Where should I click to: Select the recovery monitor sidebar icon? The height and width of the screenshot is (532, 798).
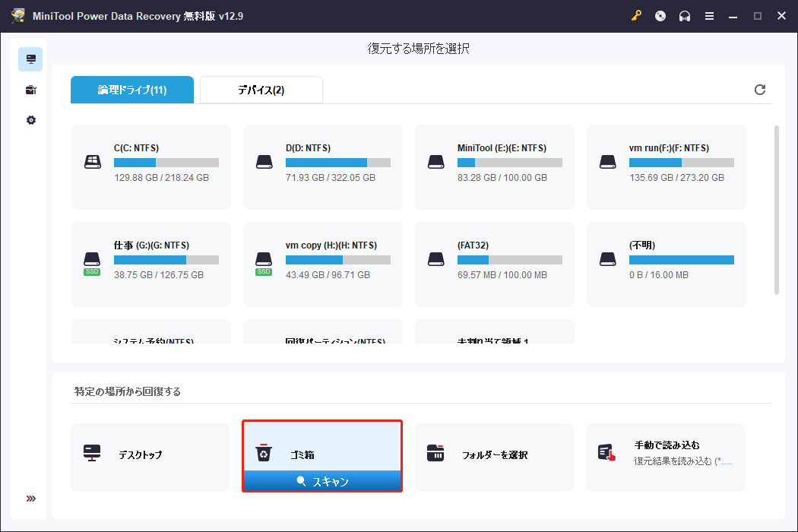pyautogui.click(x=30, y=59)
